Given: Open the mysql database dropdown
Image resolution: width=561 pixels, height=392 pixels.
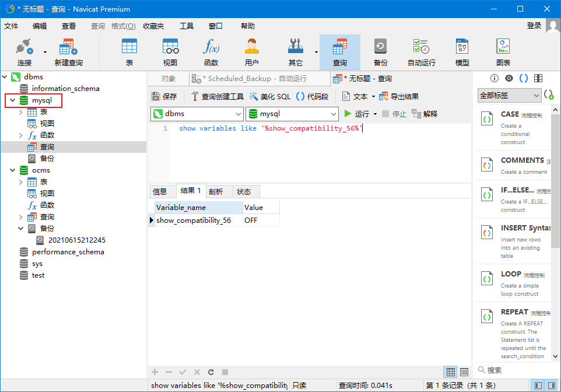Looking at the screenshot, I should (292, 114).
